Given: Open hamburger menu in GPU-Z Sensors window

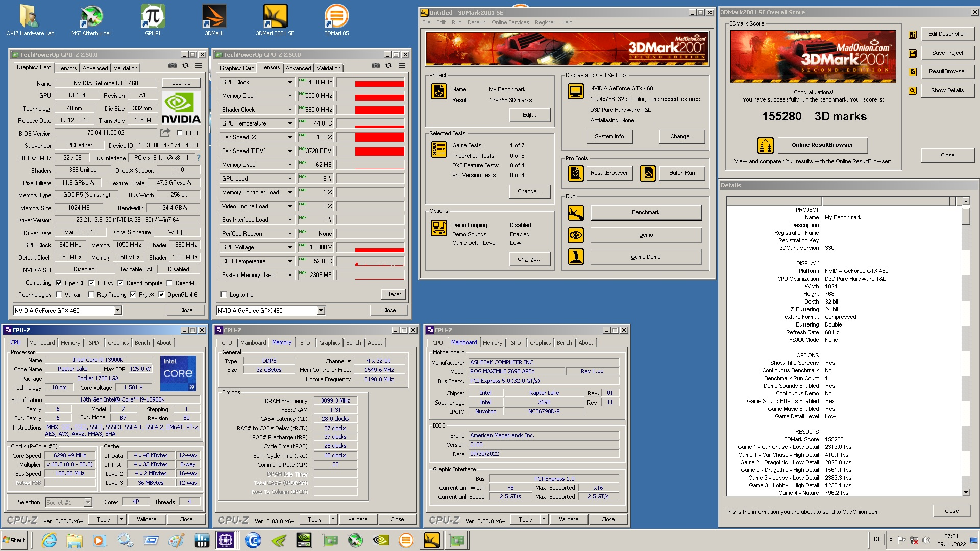Looking at the screenshot, I should (402, 66).
